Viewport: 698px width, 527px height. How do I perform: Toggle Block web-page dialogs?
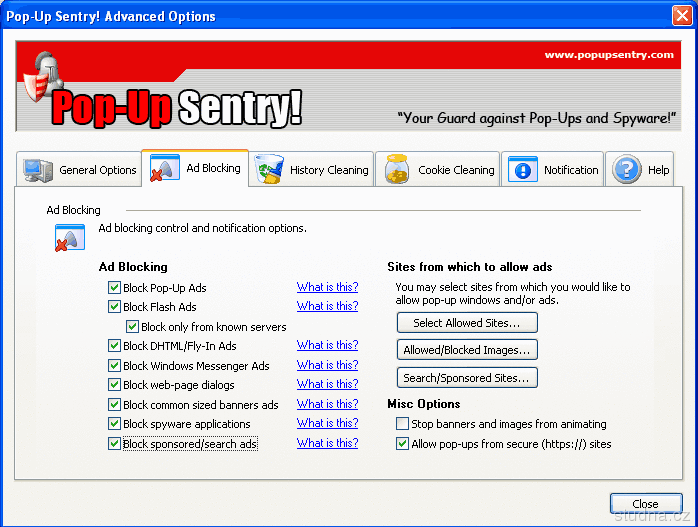[x=114, y=385]
